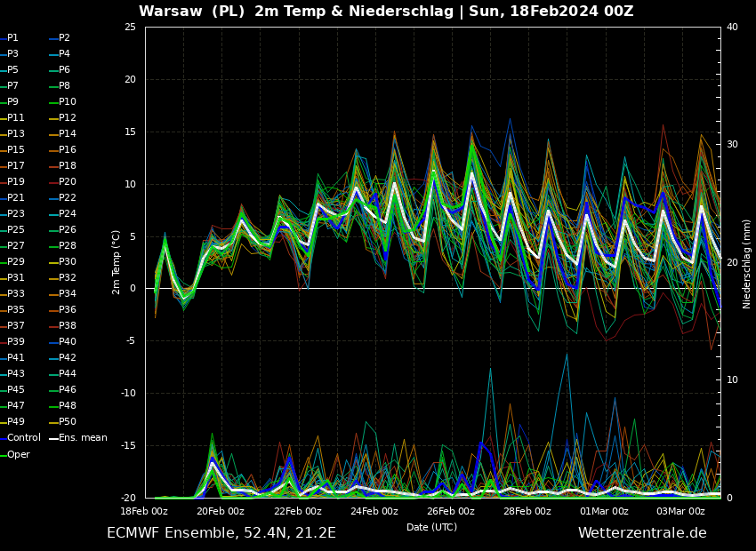
Task: Click the chart title starting with Warsaw (PL)
Action: point(386,11)
